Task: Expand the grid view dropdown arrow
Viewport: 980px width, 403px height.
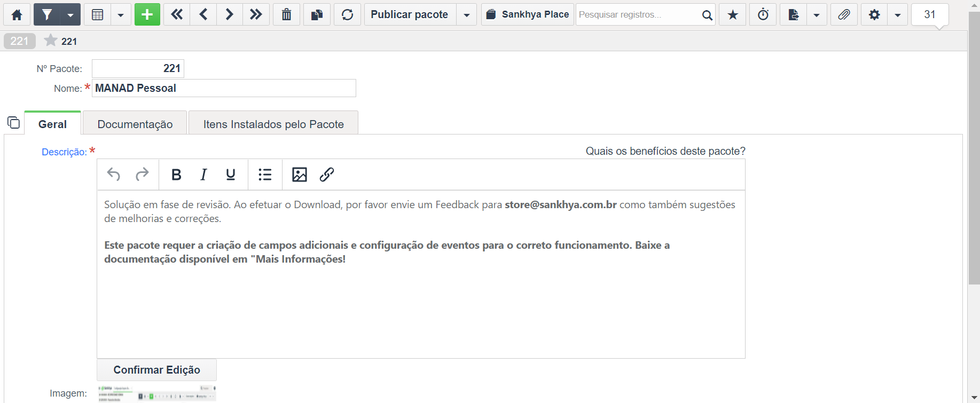Action: 121,14
